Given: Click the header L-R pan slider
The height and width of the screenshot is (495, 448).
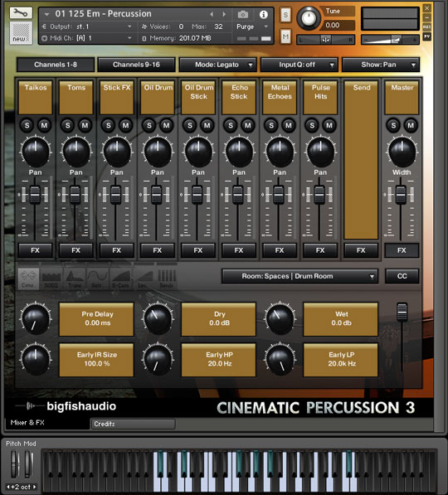Looking at the screenshot, I should [325, 40].
